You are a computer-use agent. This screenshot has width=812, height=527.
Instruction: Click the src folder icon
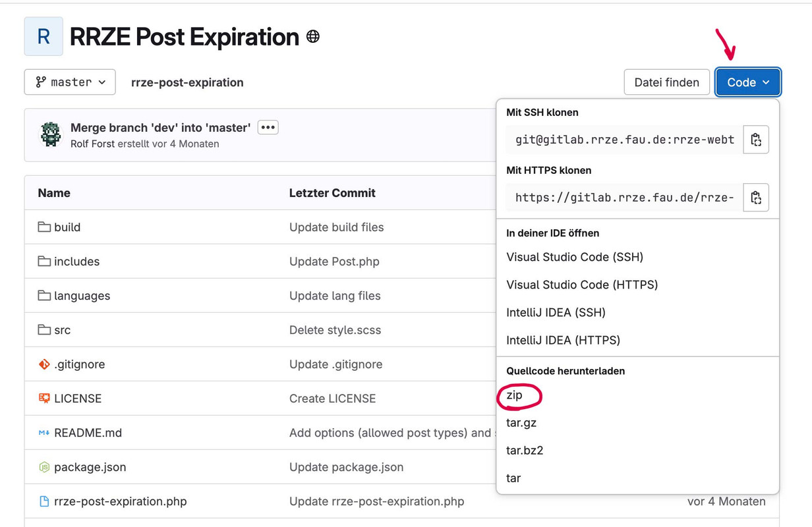[x=44, y=330]
